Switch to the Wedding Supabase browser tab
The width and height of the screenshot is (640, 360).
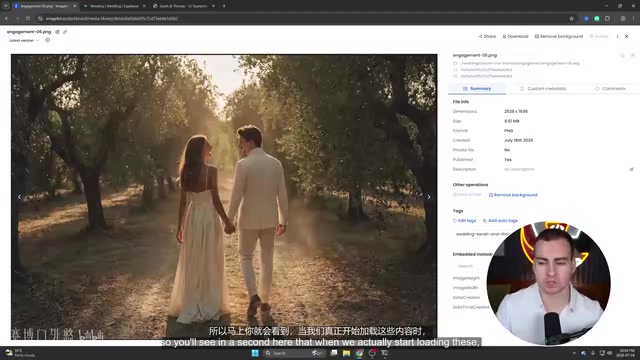click(x=114, y=6)
